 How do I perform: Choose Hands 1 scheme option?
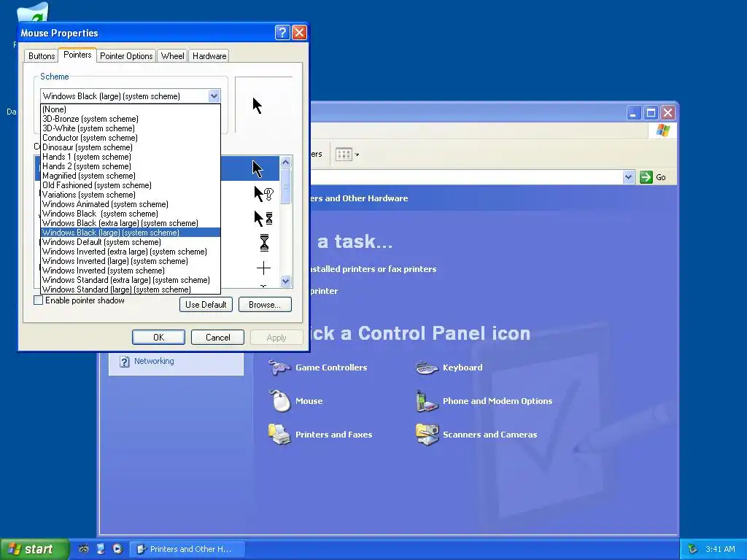click(130, 157)
